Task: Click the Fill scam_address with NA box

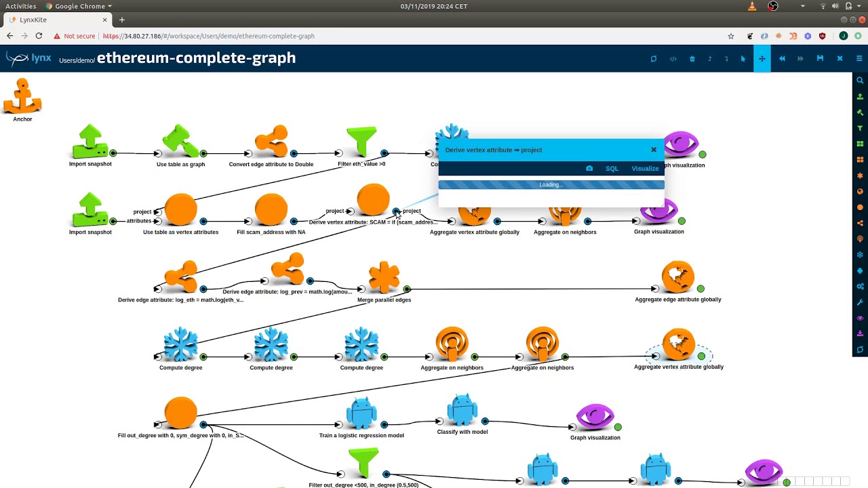Action: (271, 209)
